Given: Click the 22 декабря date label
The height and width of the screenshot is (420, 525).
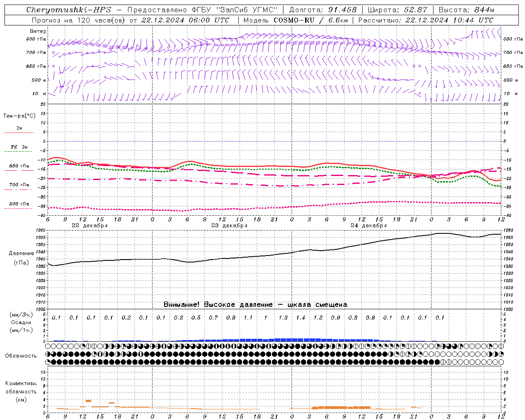Looking at the screenshot, I should click(x=89, y=226).
